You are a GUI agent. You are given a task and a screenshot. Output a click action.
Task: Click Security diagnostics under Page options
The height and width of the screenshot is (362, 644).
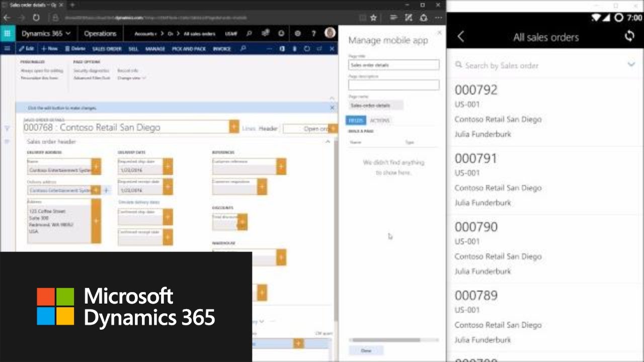[92, 71]
